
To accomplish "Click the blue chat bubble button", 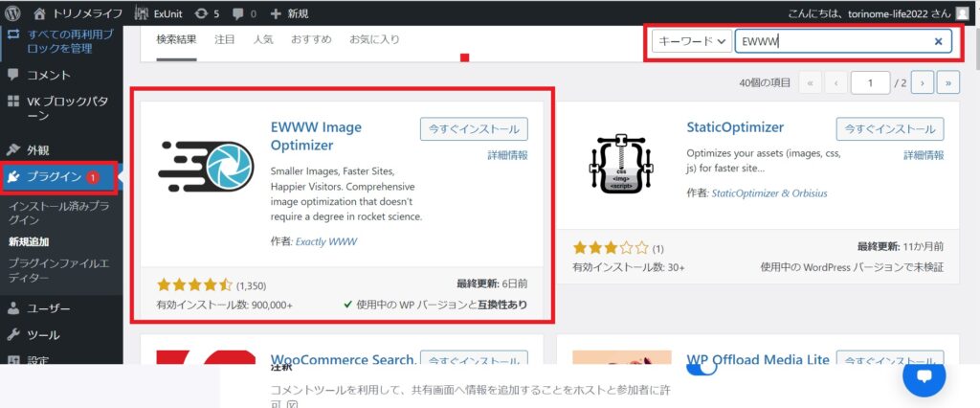I will 924,376.
